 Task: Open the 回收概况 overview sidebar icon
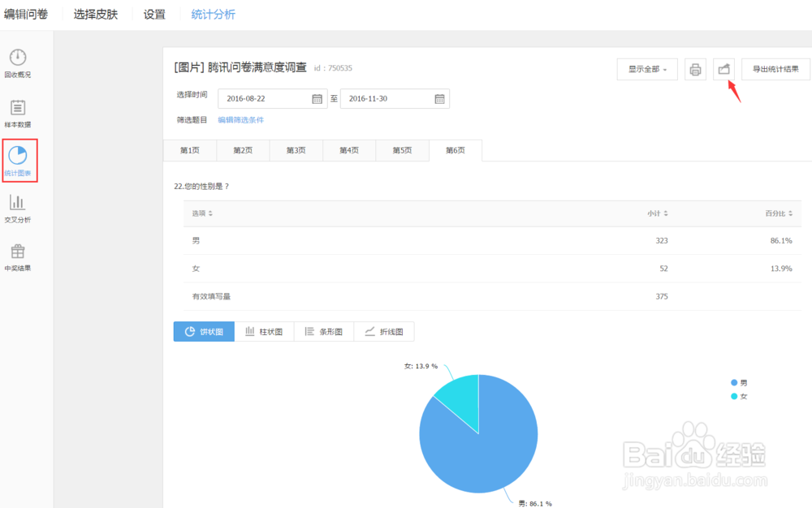(x=18, y=63)
